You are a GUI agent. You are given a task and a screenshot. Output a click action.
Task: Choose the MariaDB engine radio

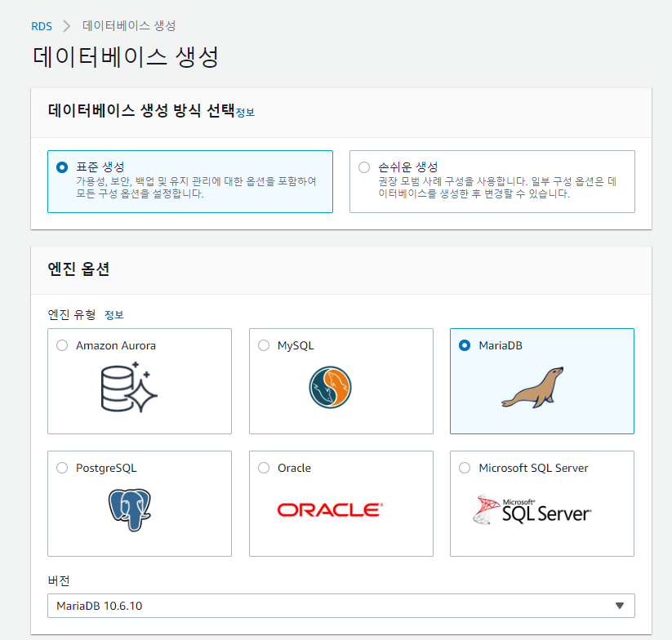pyautogui.click(x=465, y=345)
